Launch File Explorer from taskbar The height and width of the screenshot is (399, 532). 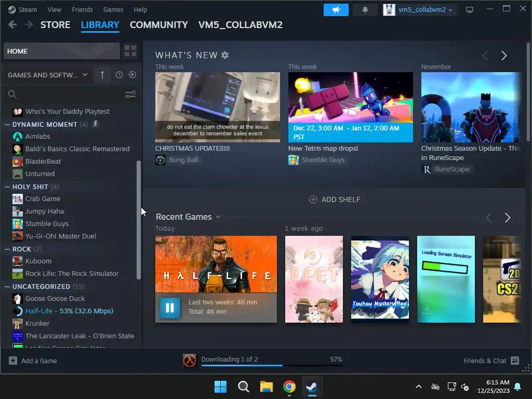coord(267,387)
